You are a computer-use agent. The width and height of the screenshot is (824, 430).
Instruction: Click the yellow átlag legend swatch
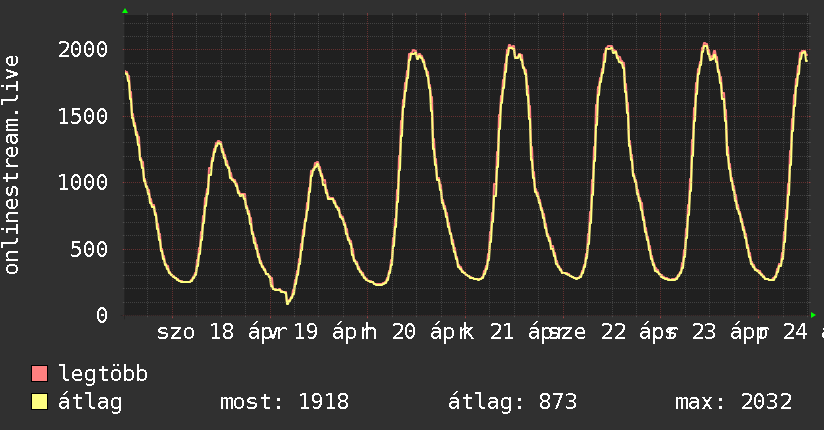tap(39, 402)
